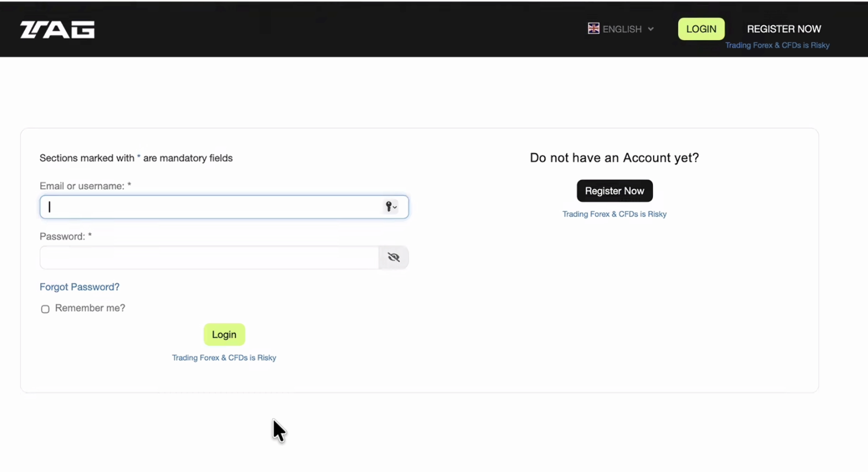This screenshot has height=472, width=868.
Task: Open REGISTER NOW in the top navigation
Action: 784,29
